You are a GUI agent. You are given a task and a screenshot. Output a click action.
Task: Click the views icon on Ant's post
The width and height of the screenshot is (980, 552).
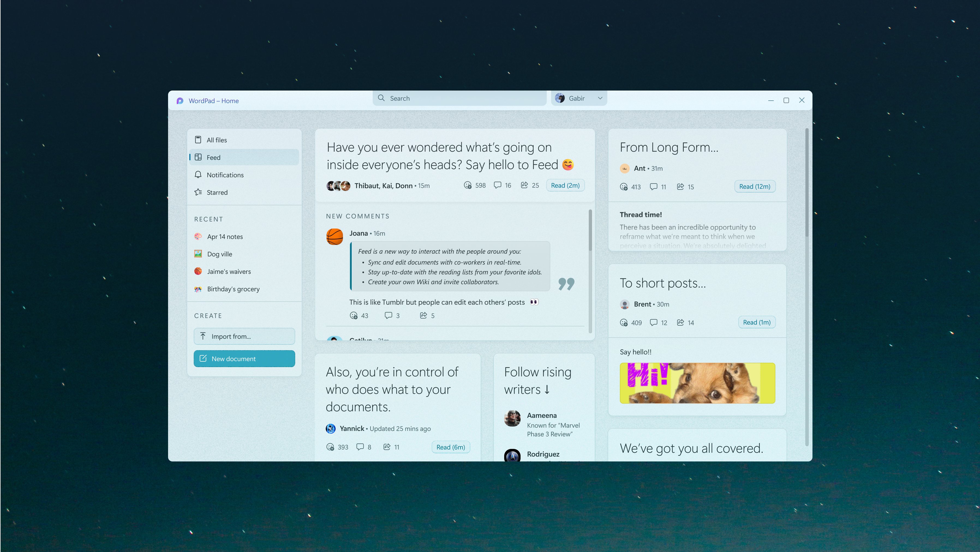point(623,187)
